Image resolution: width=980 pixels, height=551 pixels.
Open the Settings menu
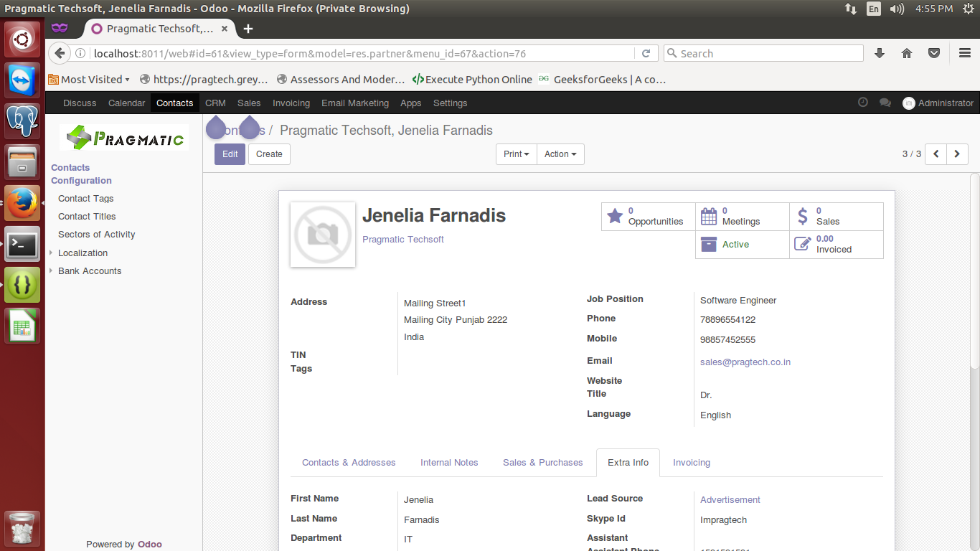[x=451, y=103]
